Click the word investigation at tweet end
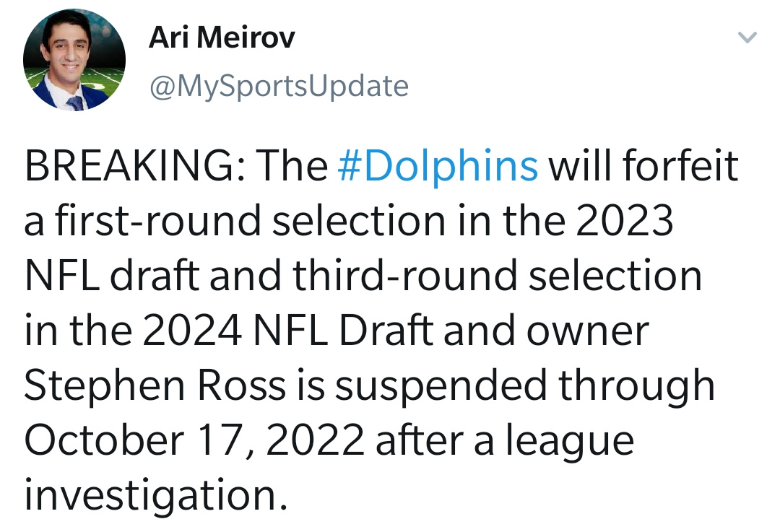The height and width of the screenshot is (532, 780). pos(156,496)
